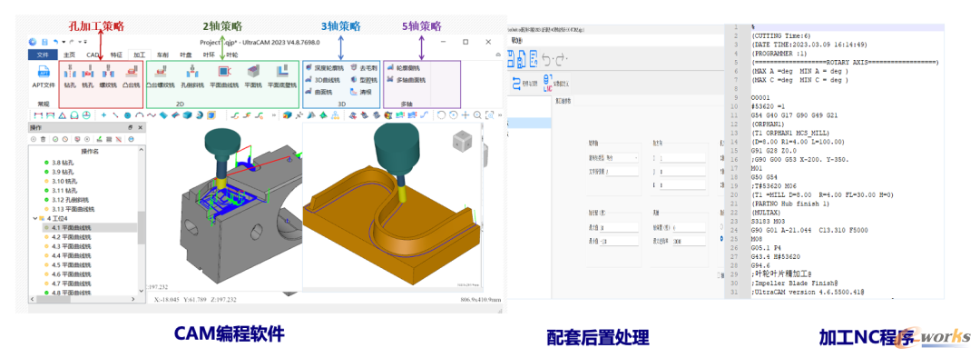Switch to the 车削 ribbon tab
Screen dimensions: 980x358
(x=162, y=55)
